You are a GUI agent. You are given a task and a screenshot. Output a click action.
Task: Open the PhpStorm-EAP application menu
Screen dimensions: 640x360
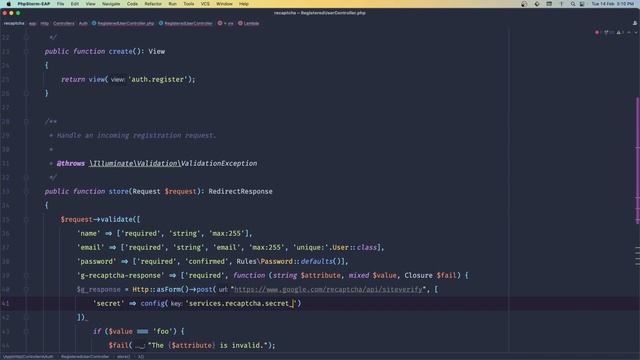(x=33, y=4)
